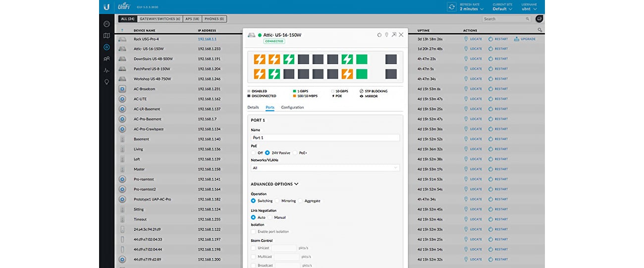Open the Dashboard icon in the sidebar
The image size is (644, 268).
click(x=107, y=24)
